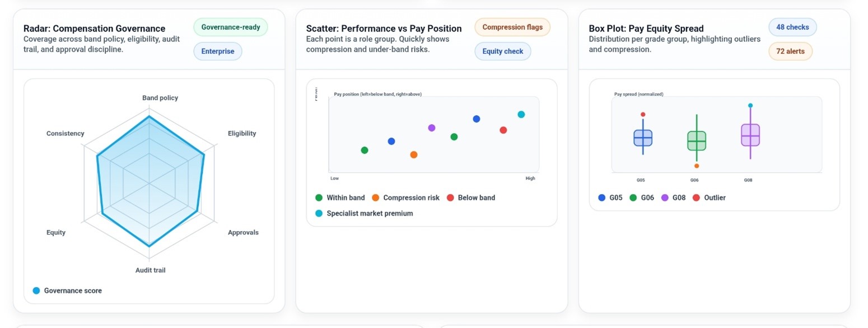Open the Equity check badge
The image size is (868, 328).
pyautogui.click(x=502, y=51)
